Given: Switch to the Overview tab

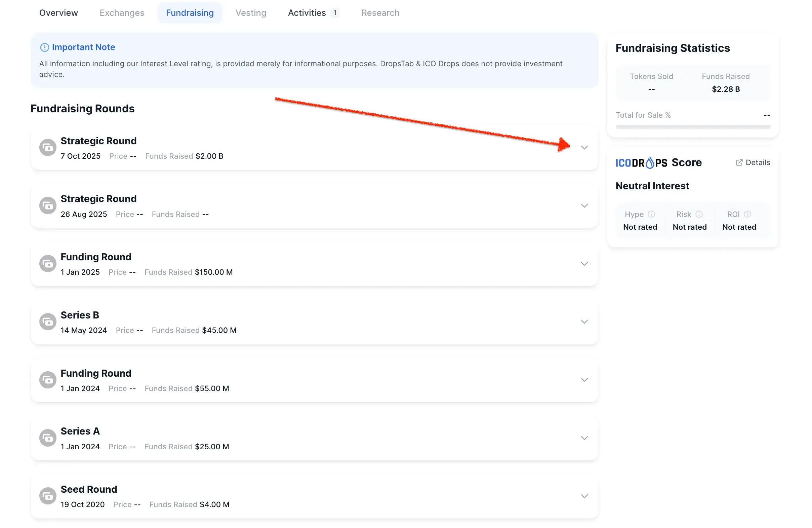Looking at the screenshot, I should point(58,13).
